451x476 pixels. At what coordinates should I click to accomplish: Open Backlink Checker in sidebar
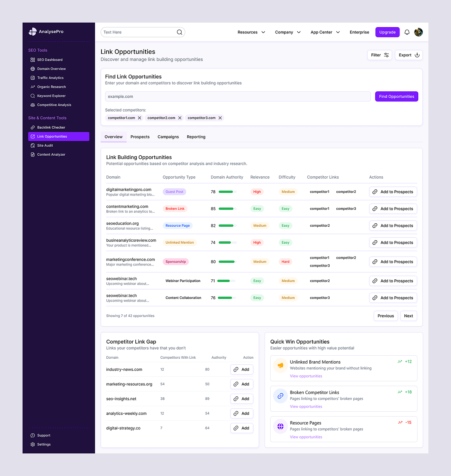(51, 127)
